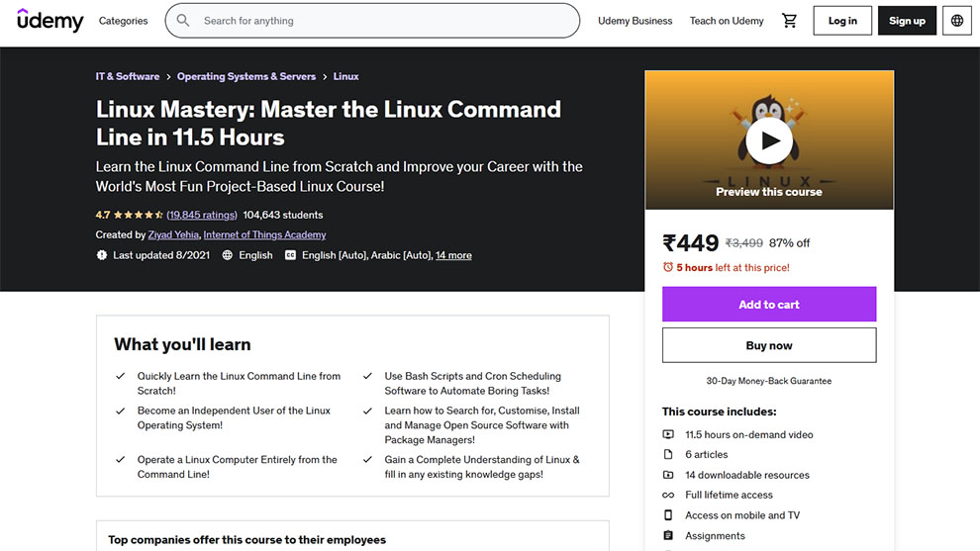Click the Add to cart button
Viewport: 980px width, 551px height.
pos(769,305)
